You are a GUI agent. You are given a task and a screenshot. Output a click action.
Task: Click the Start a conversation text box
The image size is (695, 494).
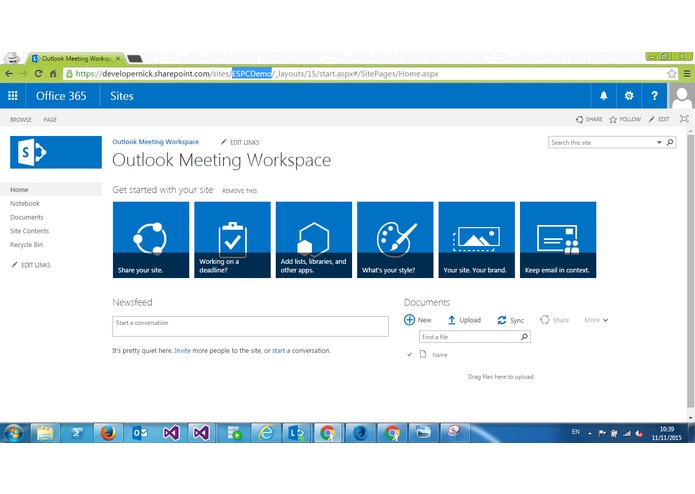pyautogui.click(x=250, y=326)
